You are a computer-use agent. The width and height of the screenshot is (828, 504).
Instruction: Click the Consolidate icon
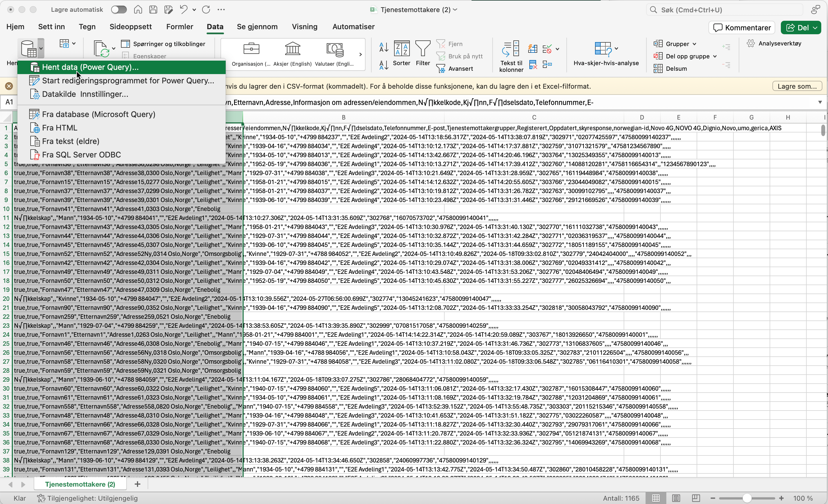click(547, 64)
